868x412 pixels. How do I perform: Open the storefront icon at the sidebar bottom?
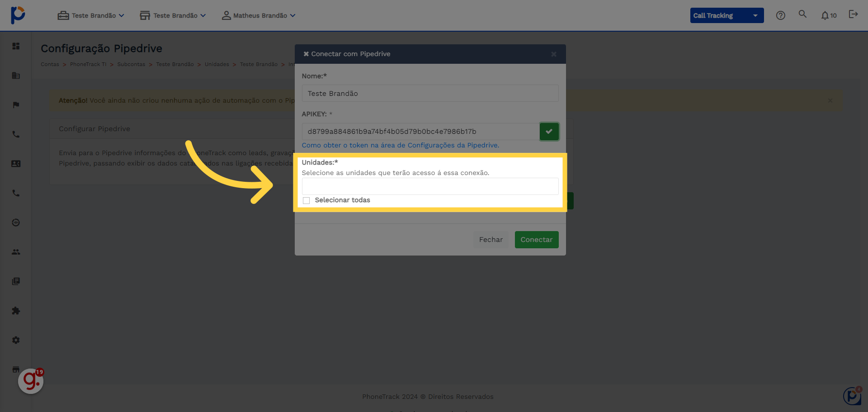coord(16,369)
